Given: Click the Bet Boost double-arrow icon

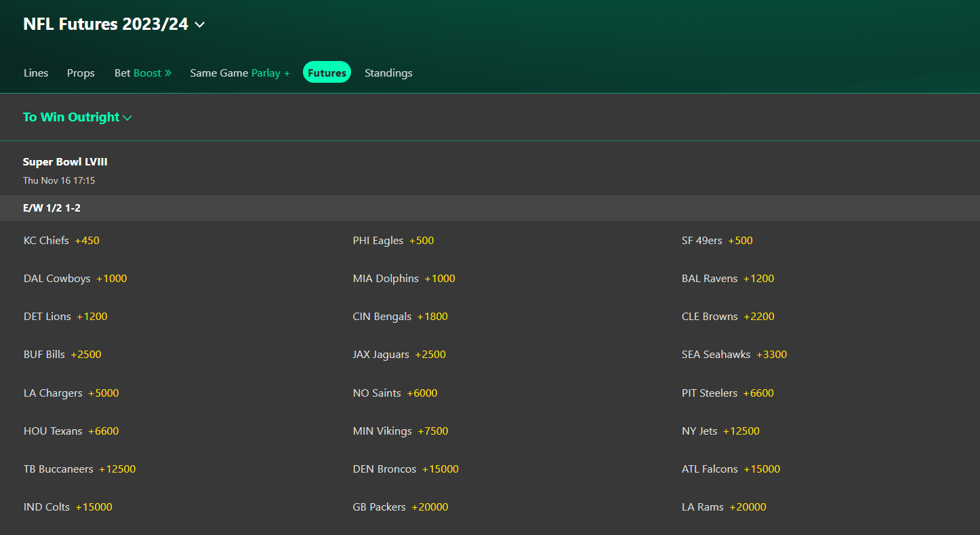Looking at the screenshot, I should [x=168, y=73].
